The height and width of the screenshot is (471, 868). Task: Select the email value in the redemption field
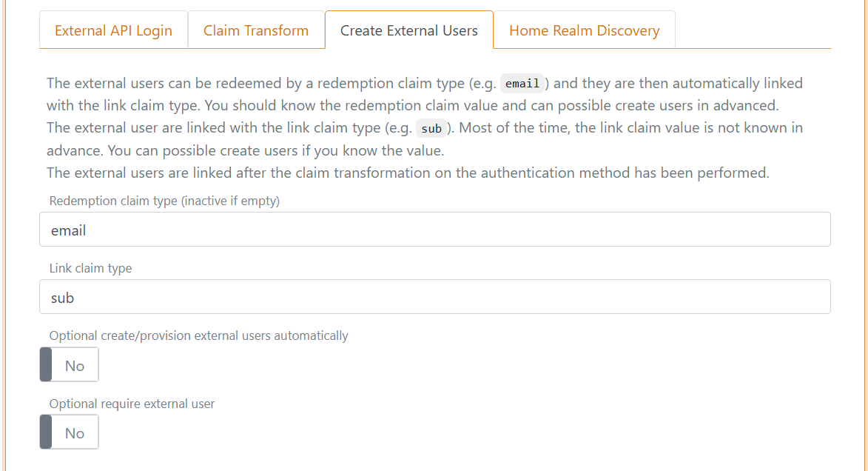(68, 230)
